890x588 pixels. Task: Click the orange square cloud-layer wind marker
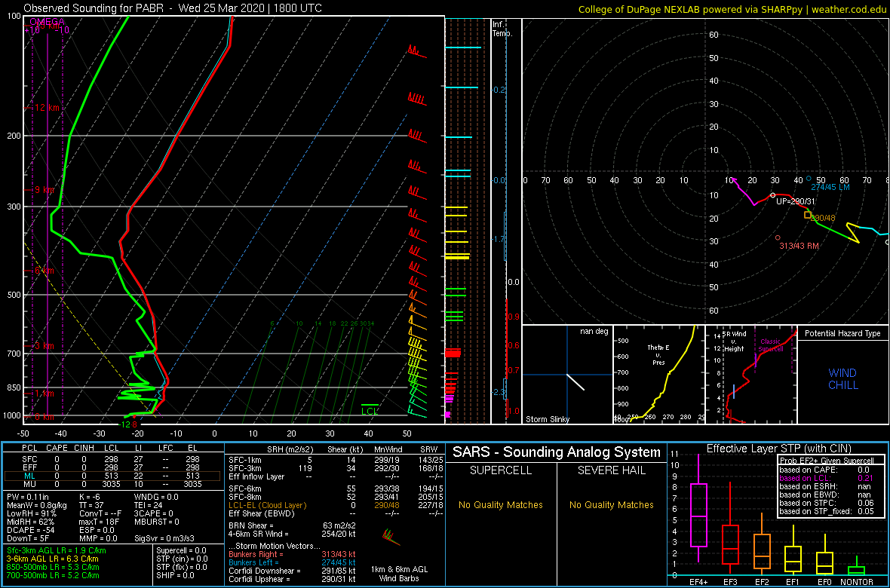(x=807, y=215)
